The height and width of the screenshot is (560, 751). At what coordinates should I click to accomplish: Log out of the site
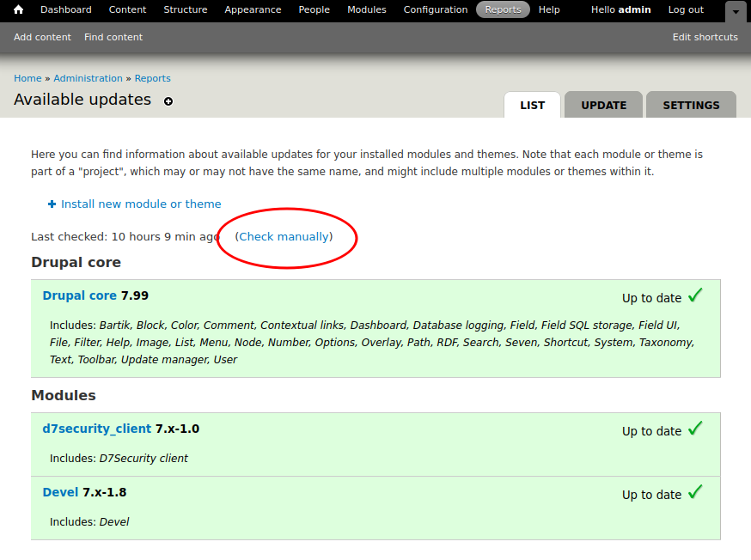[686, 9]
